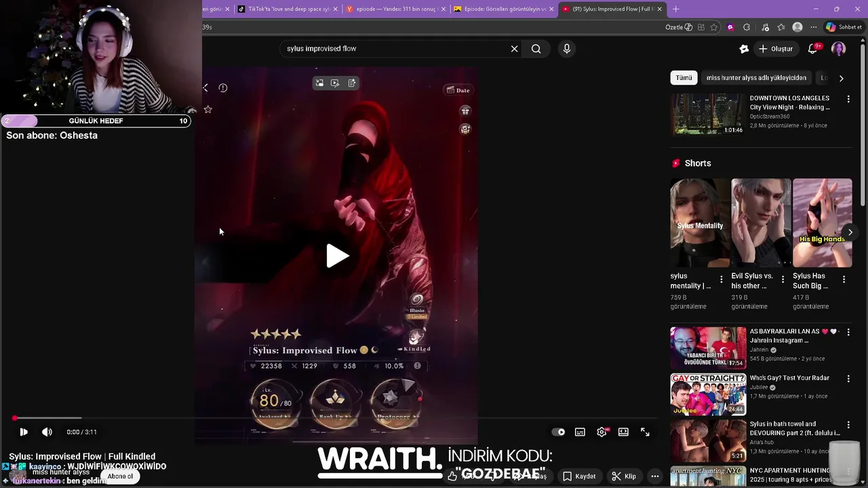Open the browser three-dot settings menu
The width and height of the screenshot is (868, 488).
[x=814, y=27]
